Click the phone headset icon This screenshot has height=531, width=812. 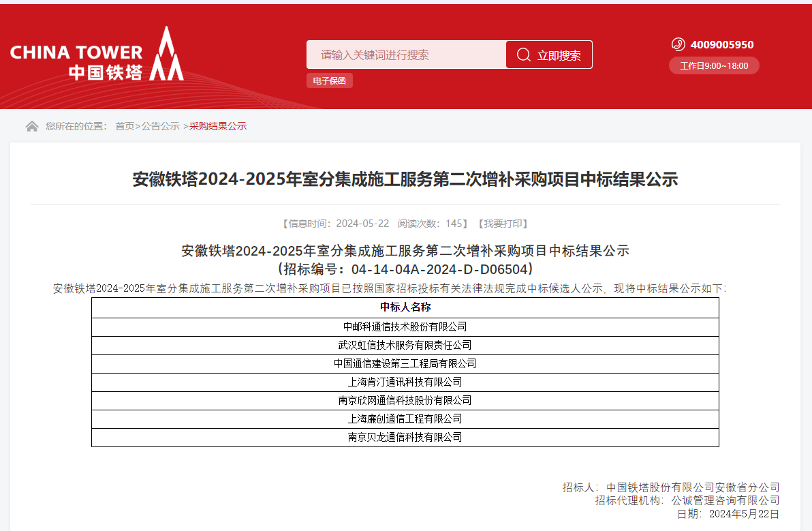point(678,44)
